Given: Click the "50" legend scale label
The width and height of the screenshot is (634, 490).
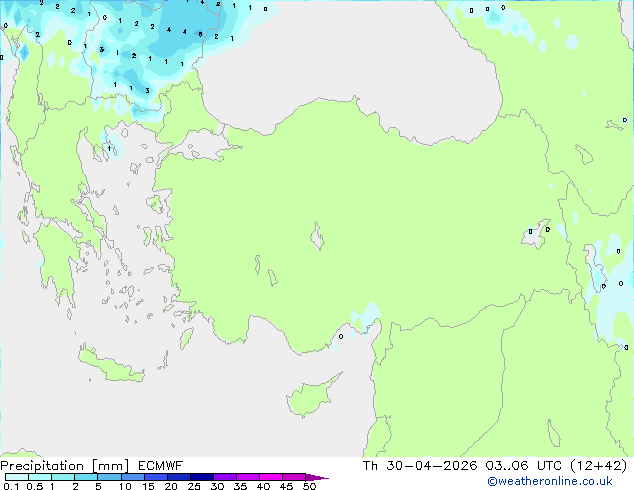Looking at the screenshot, I should tap(309, 486).
